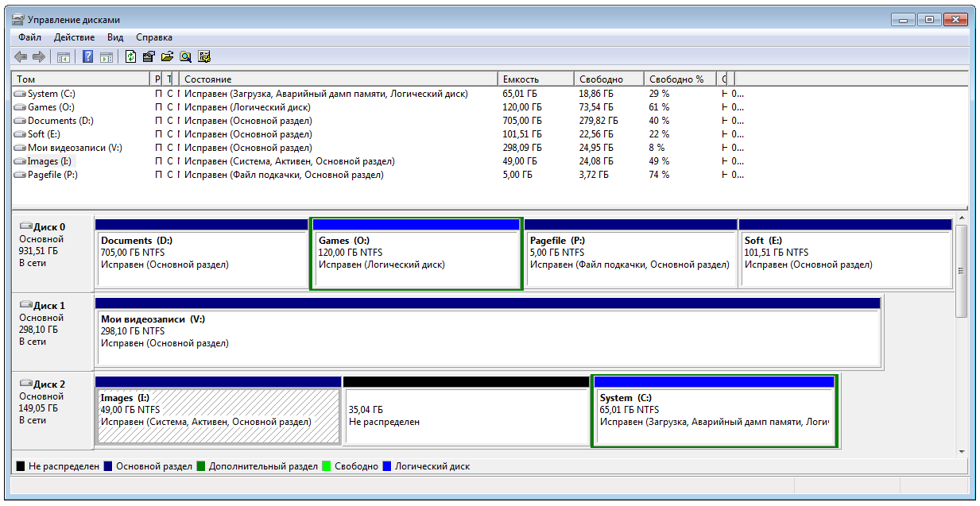Click the back arrow toolbar icon

pyautogui.click(x=21, y=56)
